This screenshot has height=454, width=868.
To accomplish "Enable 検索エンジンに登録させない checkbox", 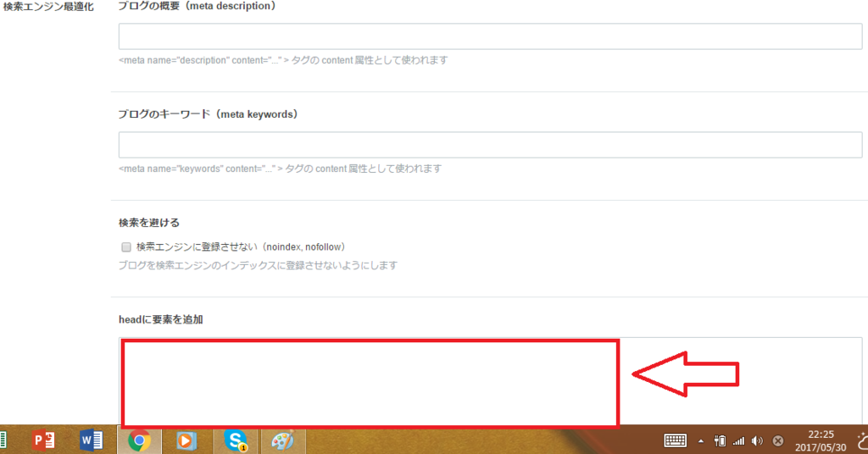I will click(x=126, y=247).
